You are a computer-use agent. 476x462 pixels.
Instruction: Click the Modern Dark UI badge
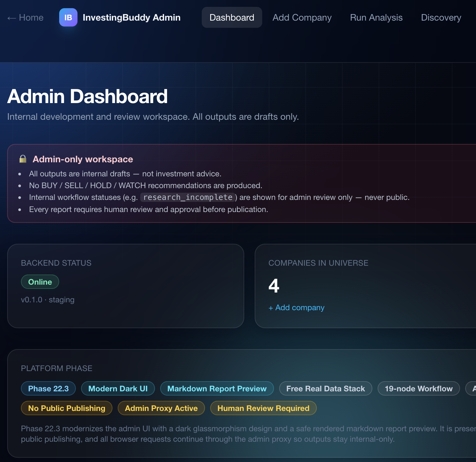point(118,388)
